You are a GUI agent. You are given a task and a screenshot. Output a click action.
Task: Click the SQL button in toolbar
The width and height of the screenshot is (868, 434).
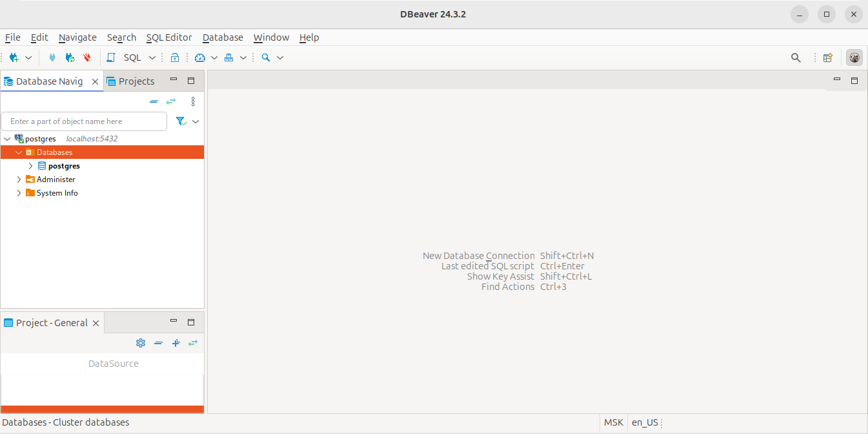[x=132, y=57]
